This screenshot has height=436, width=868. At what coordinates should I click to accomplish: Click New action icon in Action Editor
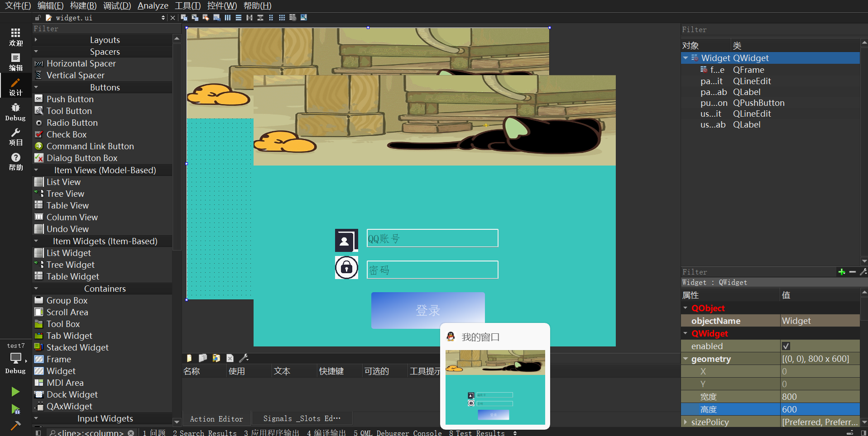click(189, 358)
